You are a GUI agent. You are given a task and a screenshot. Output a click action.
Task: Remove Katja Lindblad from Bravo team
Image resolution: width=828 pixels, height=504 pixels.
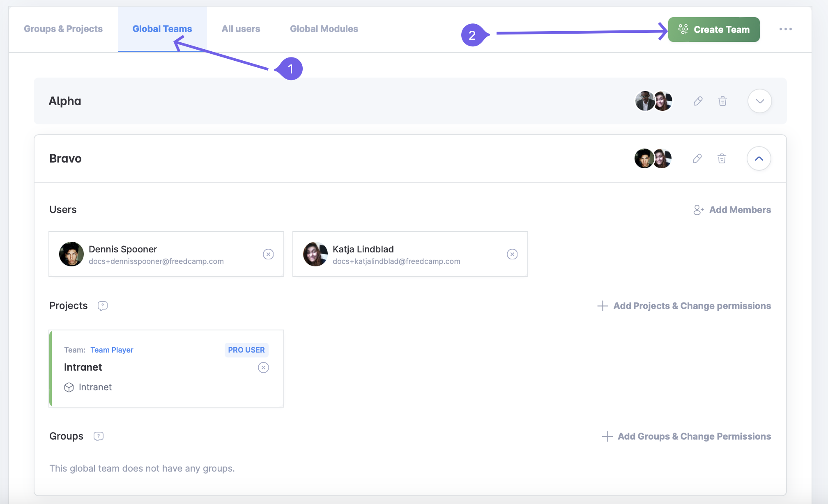click(x=512, y=254)
